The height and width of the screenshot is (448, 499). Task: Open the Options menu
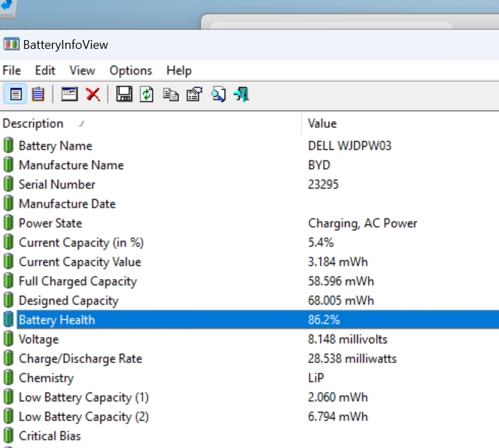(131, 71)
